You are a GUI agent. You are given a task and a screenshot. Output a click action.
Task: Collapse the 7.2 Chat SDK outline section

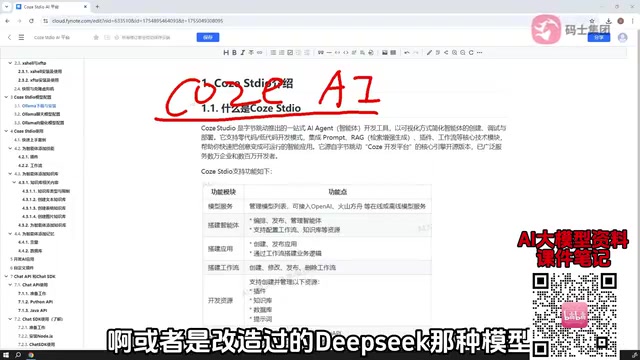(x=10, y=319)
